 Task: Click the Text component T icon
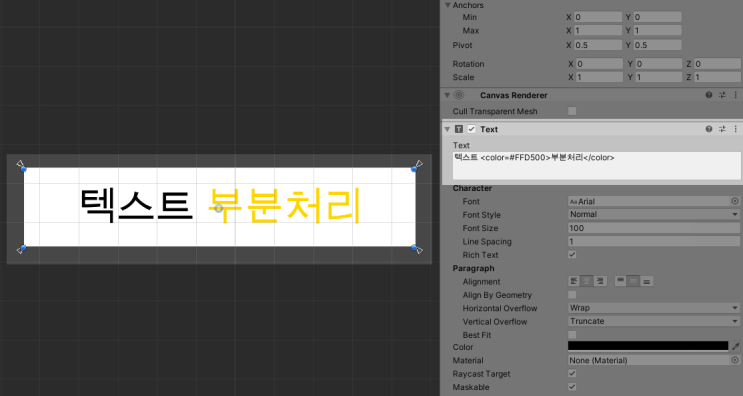point(459,129)
